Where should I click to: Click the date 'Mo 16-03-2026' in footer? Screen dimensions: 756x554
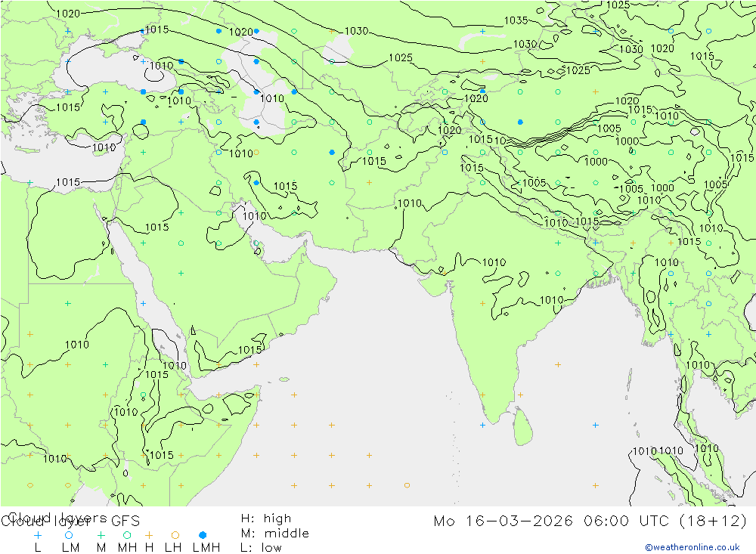(503, 522)
